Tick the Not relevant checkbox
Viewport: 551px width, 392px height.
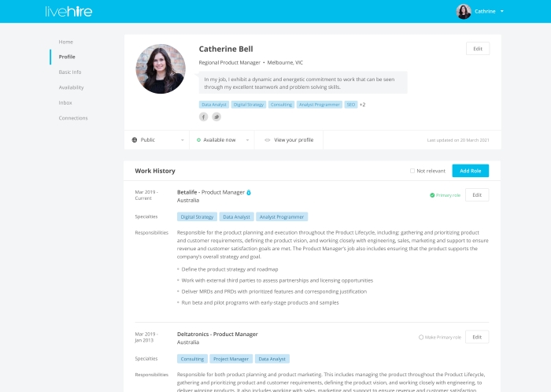point(412,171)
